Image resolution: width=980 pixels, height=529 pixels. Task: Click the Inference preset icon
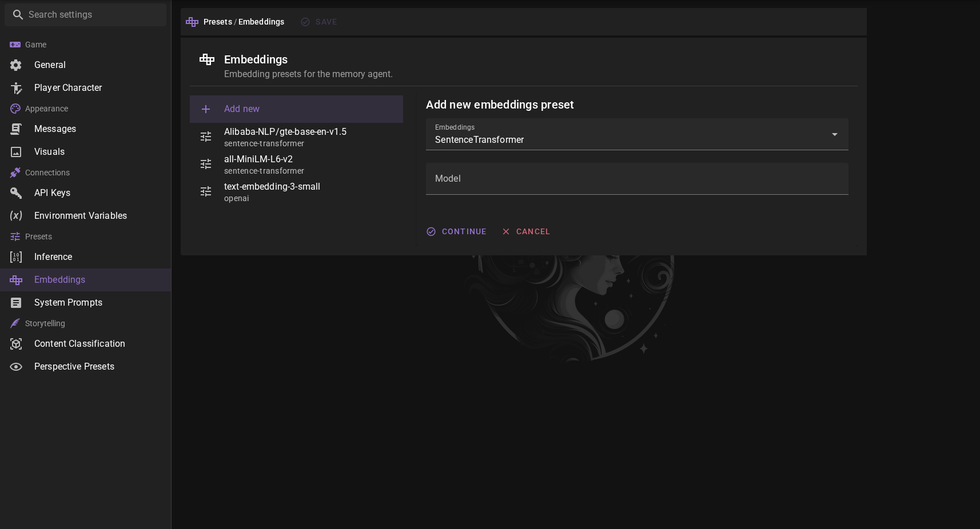pyautogui.click(x=16, y=257)
